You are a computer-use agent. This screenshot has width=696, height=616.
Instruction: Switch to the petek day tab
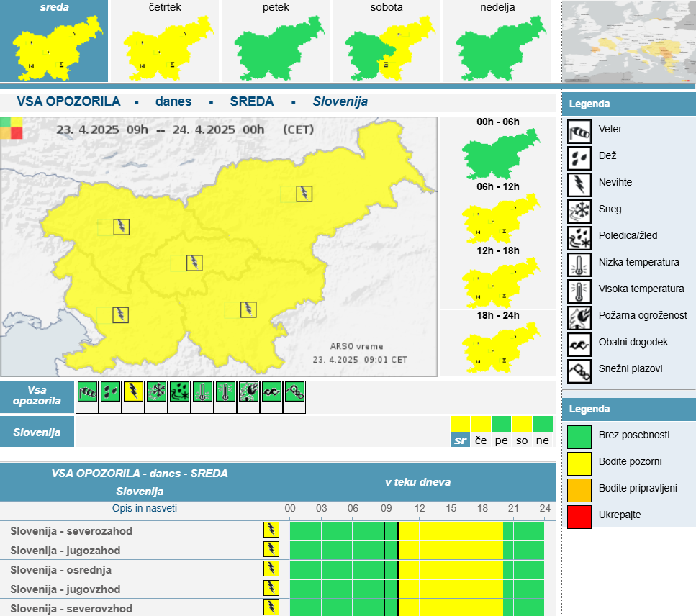(x=276, y=41)
